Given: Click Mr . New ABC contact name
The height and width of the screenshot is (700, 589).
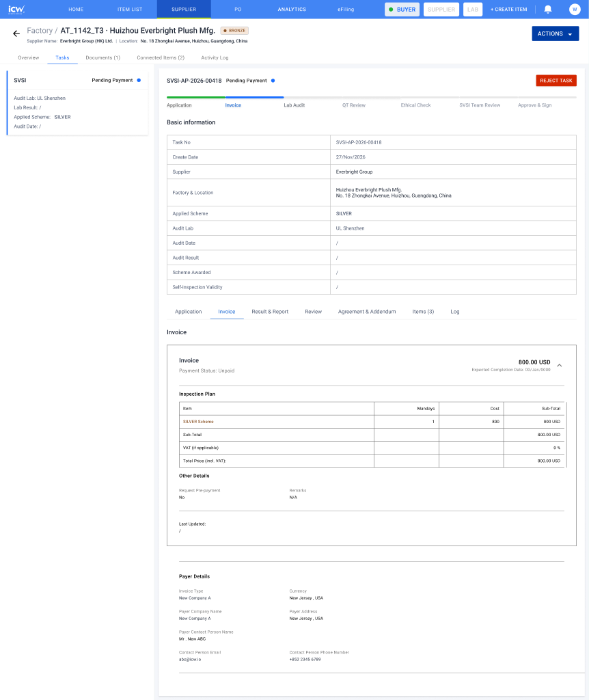Looking at the screenshot, I should pyautogui.click(x=192, y=639).
